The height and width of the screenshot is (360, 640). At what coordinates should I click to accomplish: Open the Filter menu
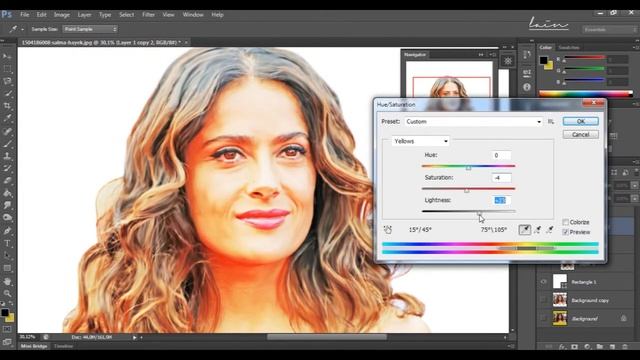tap(148, 15)
